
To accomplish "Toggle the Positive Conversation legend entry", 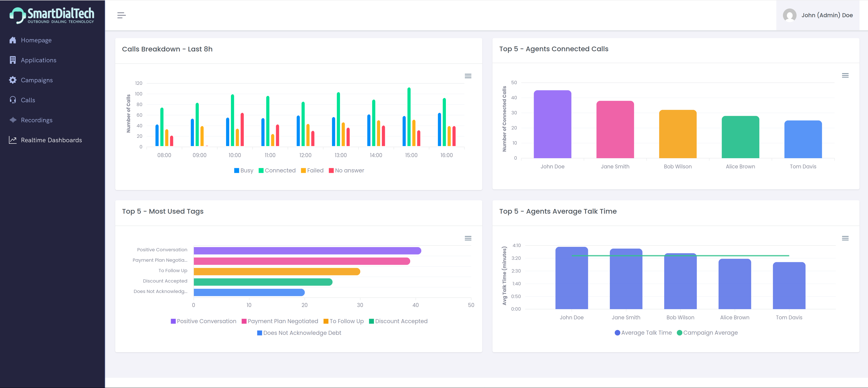I will [x=203, y=321].
